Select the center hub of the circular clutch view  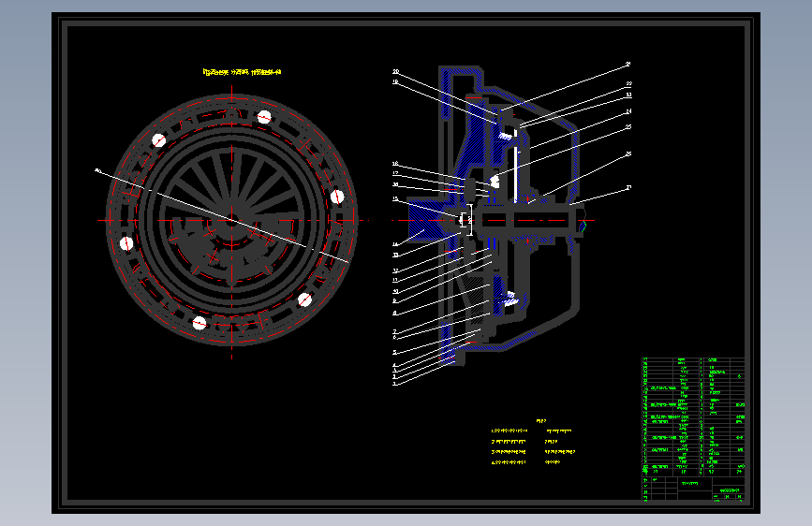click(231, 220)
